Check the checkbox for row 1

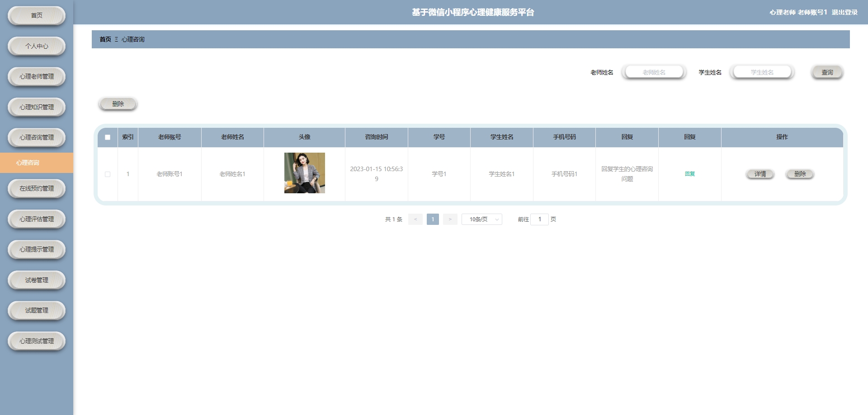(x=108, y=174)
